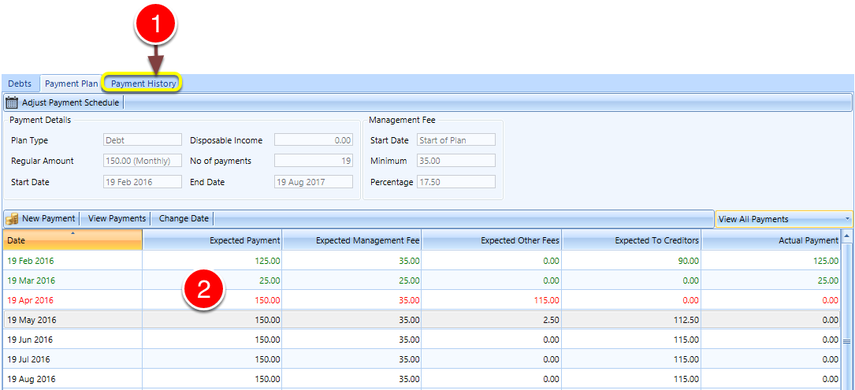The height and width of the screenshot is (390, 855).
Task: Click the Actual Payment column header
Action: [771, 240]
